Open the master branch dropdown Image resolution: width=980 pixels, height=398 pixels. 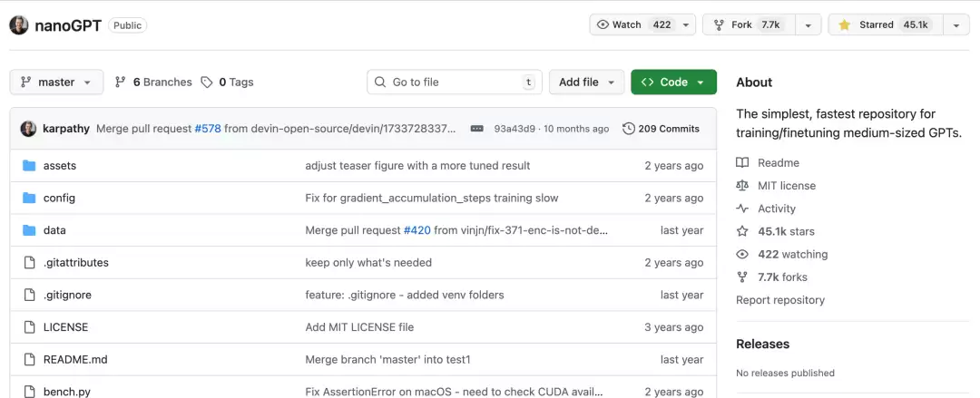[56, 83]
